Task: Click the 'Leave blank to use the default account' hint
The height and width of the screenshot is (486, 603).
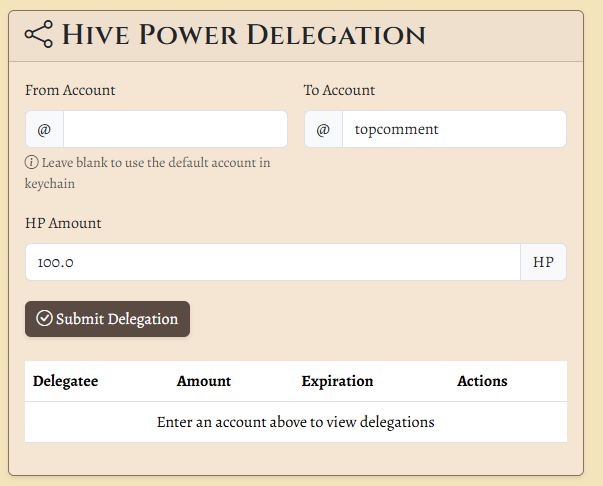Action: pos(148,173)
